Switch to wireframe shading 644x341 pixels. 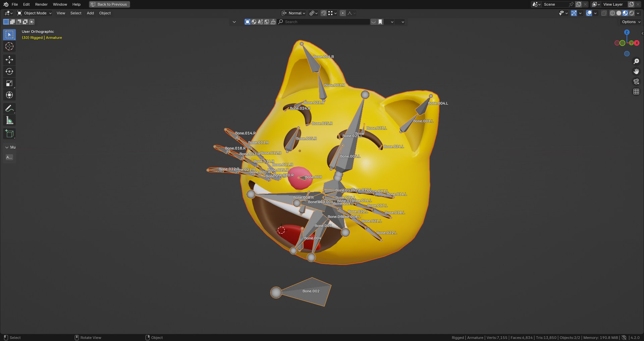tap(612, 13)
